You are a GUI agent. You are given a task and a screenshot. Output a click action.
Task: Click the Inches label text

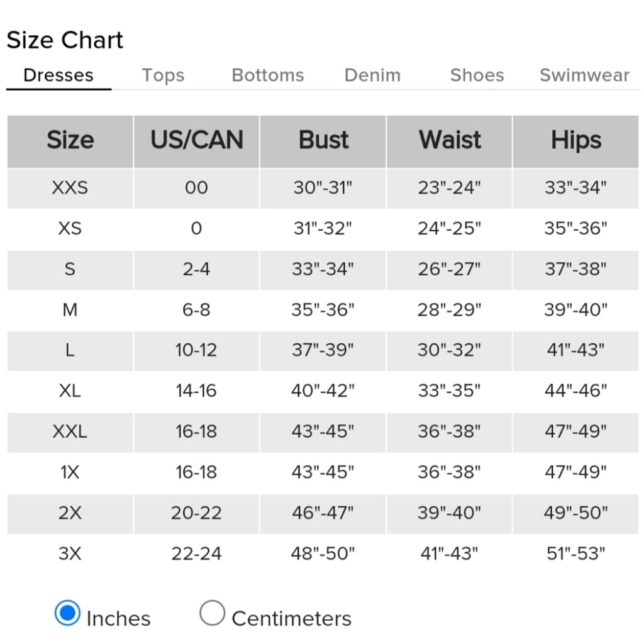click(119, 619)
